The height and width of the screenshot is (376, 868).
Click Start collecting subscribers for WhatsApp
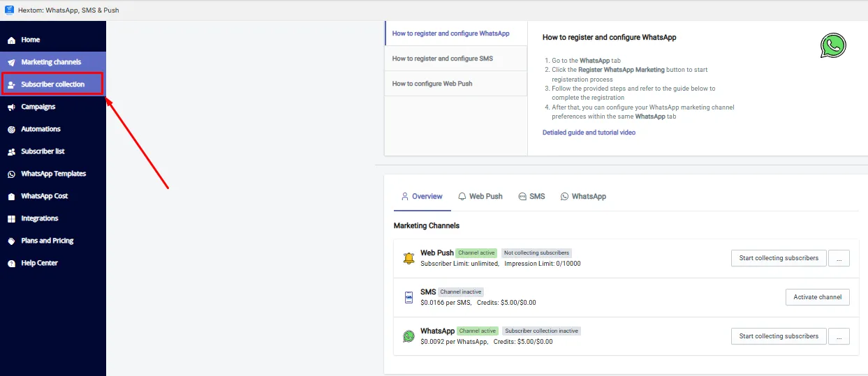tap(779, 336)
